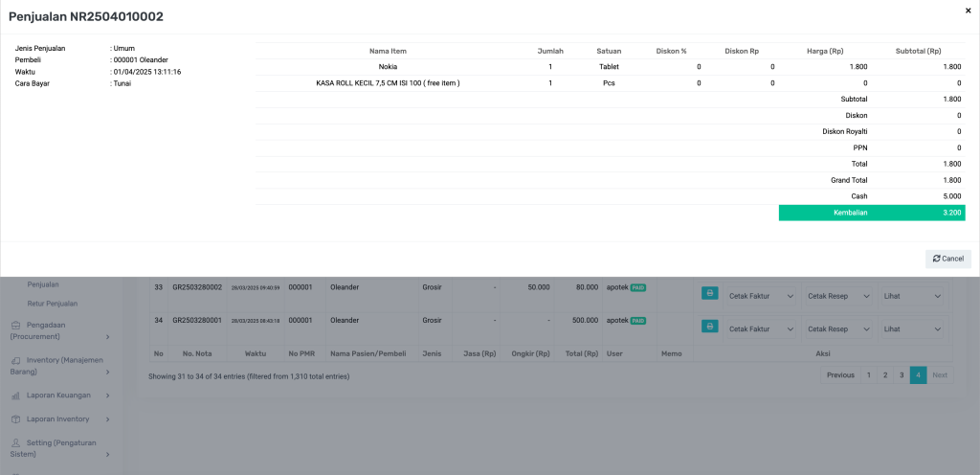
Task: Open the Penjualan sidebar menu item
Action: click(43, 284)
